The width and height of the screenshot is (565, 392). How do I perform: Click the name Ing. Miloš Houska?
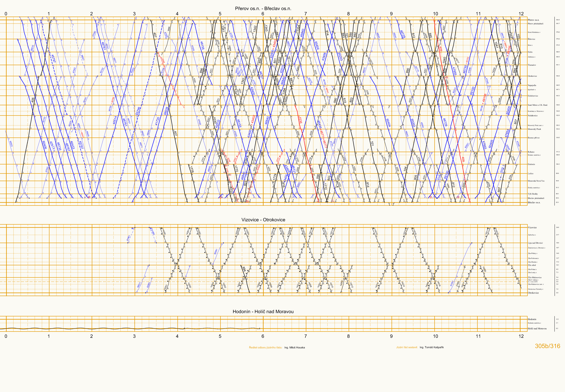[294, 348]
